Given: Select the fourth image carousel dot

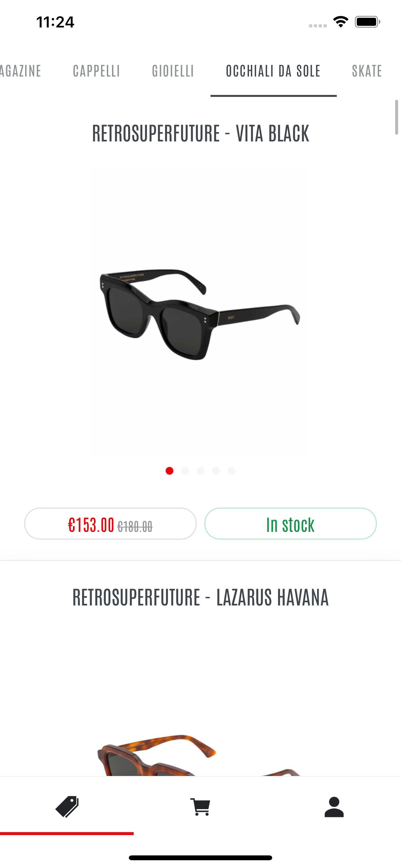Looking at the screenshot, I should 216,471.
